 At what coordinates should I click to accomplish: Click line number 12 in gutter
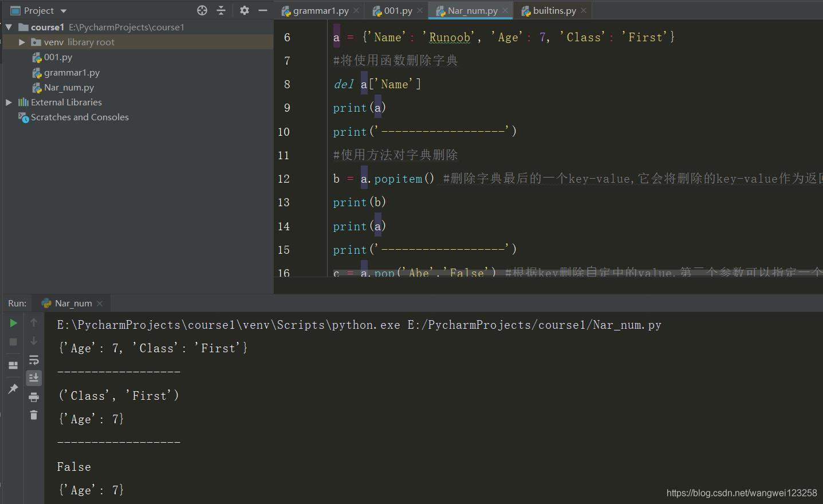283,179
